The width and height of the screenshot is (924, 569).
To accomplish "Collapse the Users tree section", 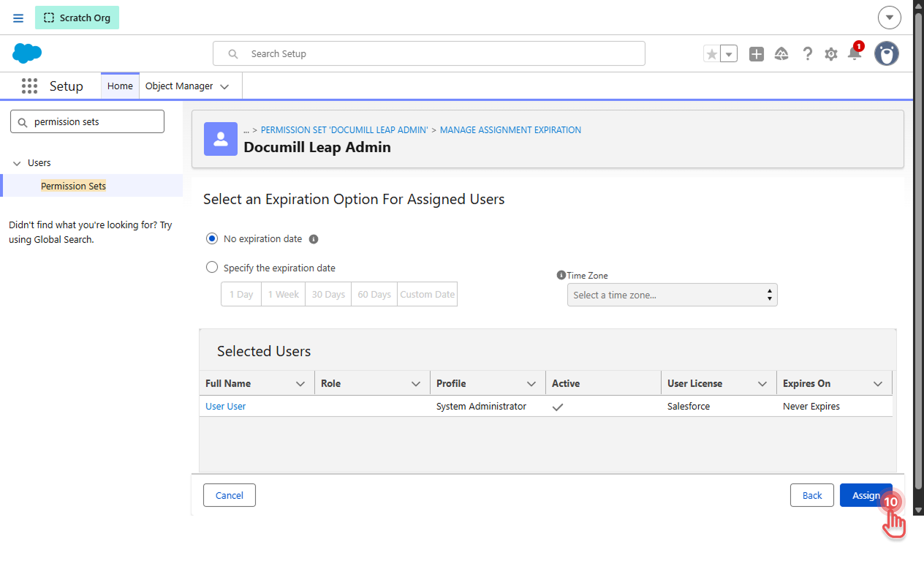I will pos(17,163).
